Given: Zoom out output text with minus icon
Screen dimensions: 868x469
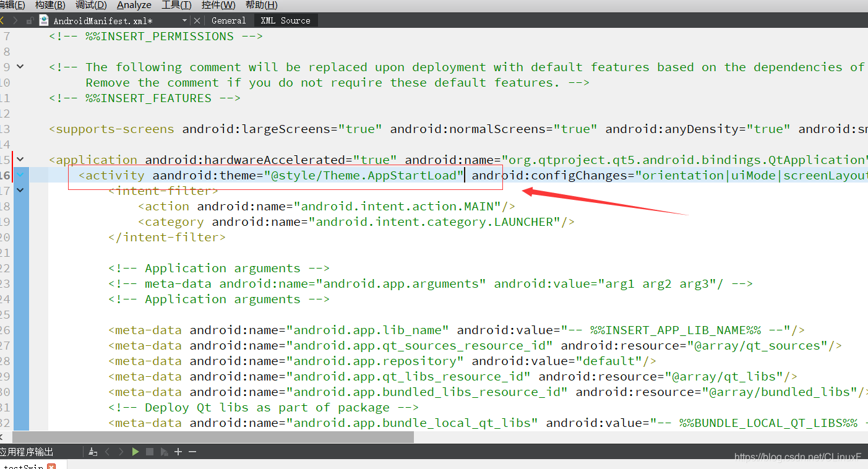Looking at the screenshot, I should (192, 452).
